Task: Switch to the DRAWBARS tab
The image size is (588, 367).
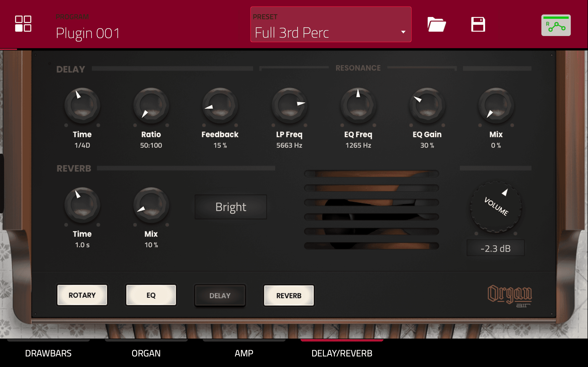Action: click(48, 353)
